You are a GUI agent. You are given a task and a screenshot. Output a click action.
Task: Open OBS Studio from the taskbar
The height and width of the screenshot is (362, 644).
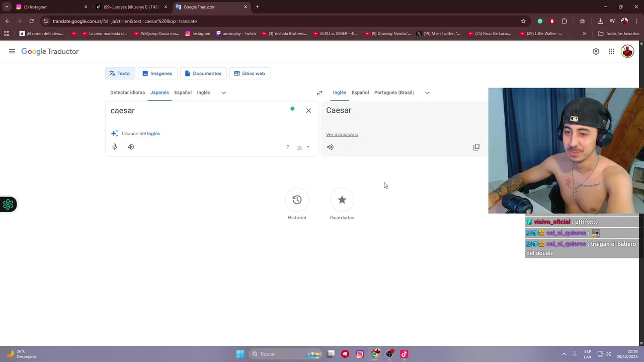pos(389,354)
